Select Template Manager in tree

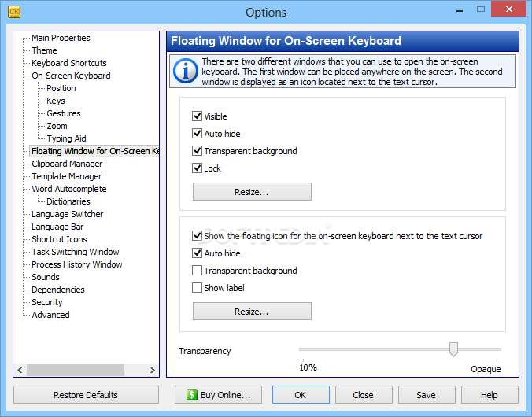[66, 176]
